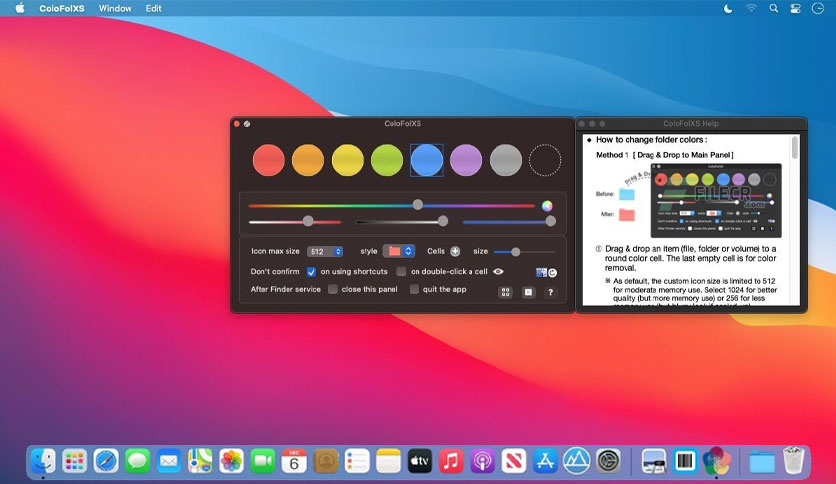
Task: Open Reminders from the Dock
Action: pos(357,461)
